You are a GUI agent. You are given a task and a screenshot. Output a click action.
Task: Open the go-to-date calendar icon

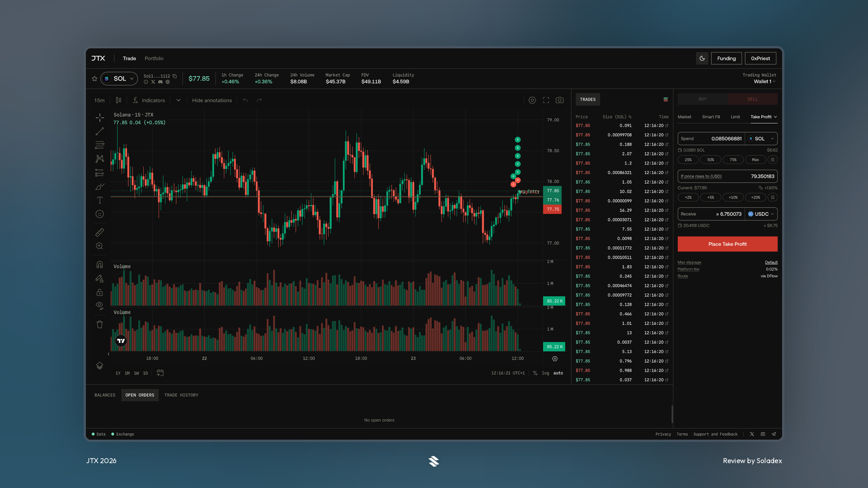[x=160, y=373]
